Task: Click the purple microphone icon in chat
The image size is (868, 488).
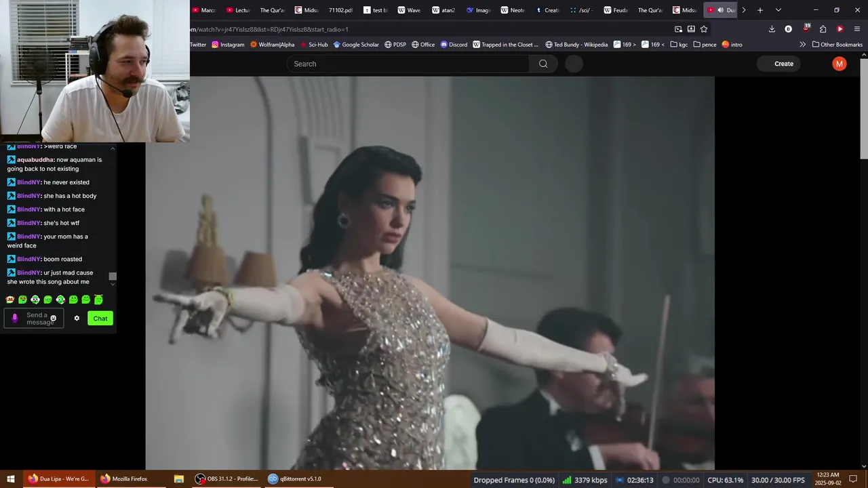Action: tap(15, 318)
